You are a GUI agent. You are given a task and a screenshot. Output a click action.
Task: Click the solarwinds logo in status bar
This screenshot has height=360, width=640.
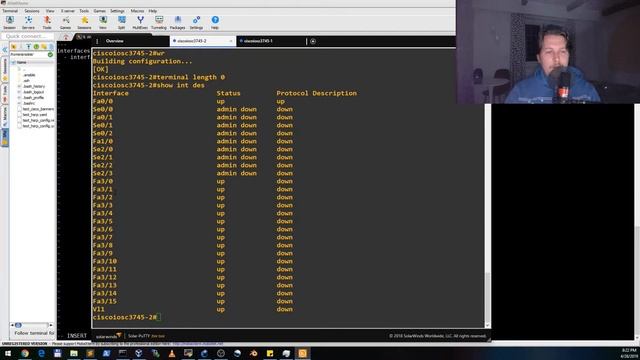(108, 336)
